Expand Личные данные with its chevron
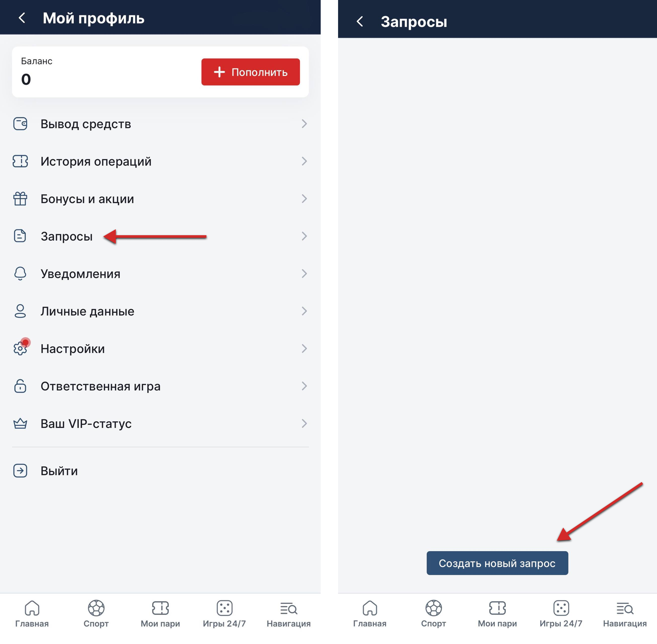Viewport: 657px width, 644px height. pyautogui.click(x=304, y=311)
